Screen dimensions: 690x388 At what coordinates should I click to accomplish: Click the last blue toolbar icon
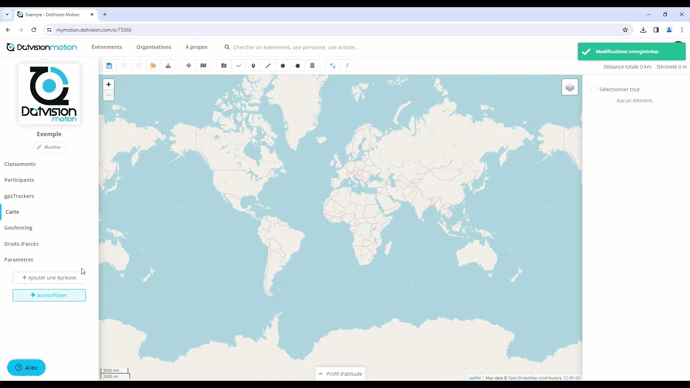pyautogui.click(x=347, y=66)
